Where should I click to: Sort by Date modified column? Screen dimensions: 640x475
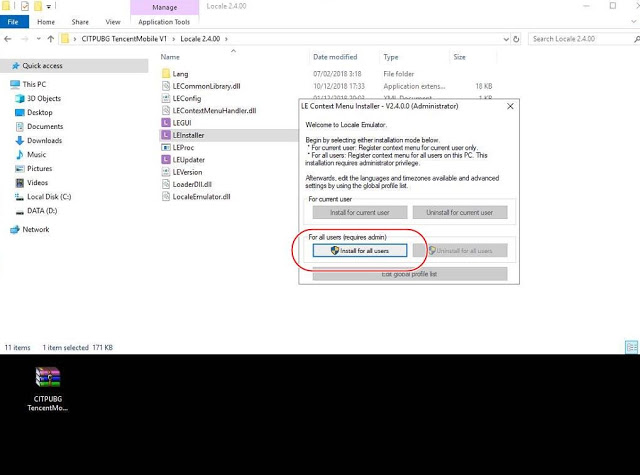pyautogui.click(x=335, y=57)
